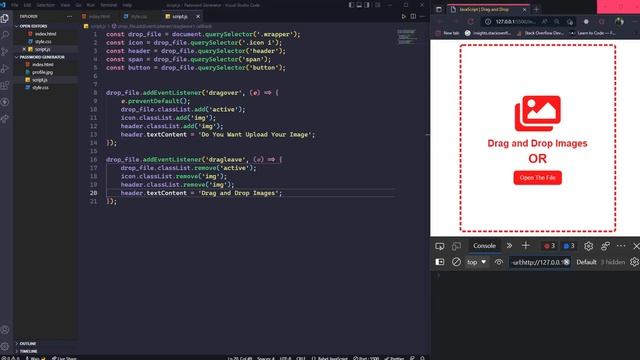
Task: Refresh the browser page
Action: [471, 21]
